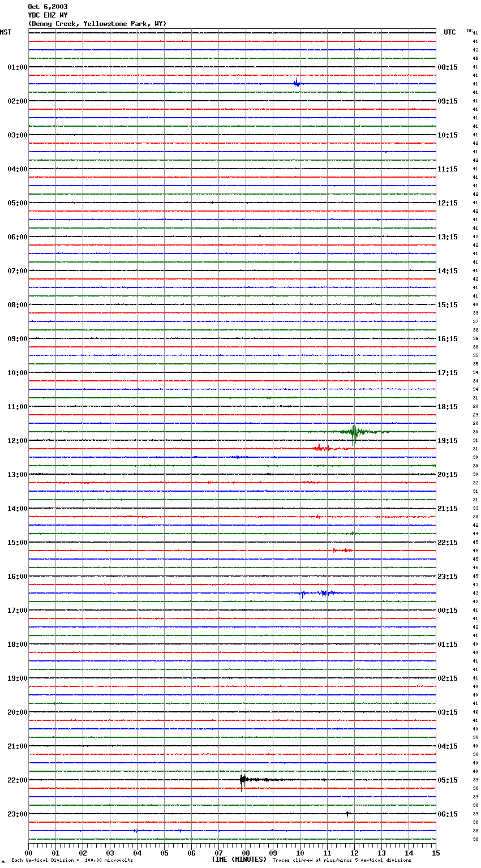481x868 pixels.
Task: Select the 23:00 MST time label
Action: pyautogui.click(x=17, y=814)
